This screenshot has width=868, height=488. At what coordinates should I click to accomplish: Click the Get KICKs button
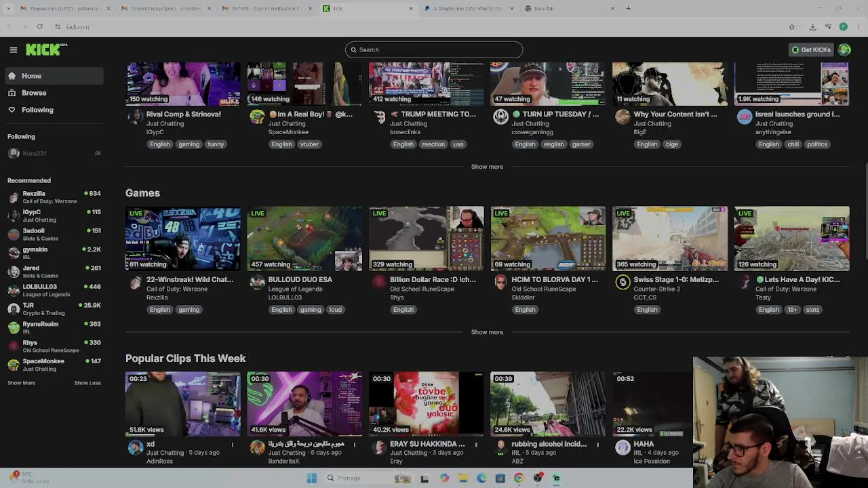pyautogui.click(x=811, y=49)
